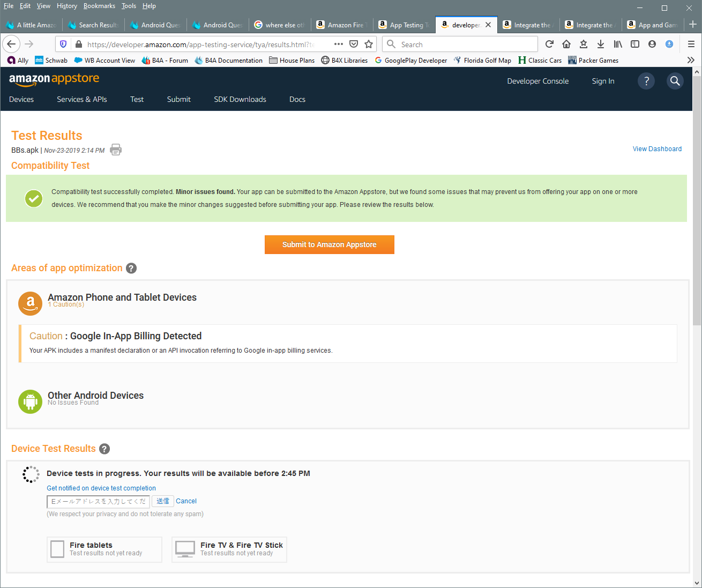702x588 pixels.
Task: Click the Sign In link
Action: (603, 81)
